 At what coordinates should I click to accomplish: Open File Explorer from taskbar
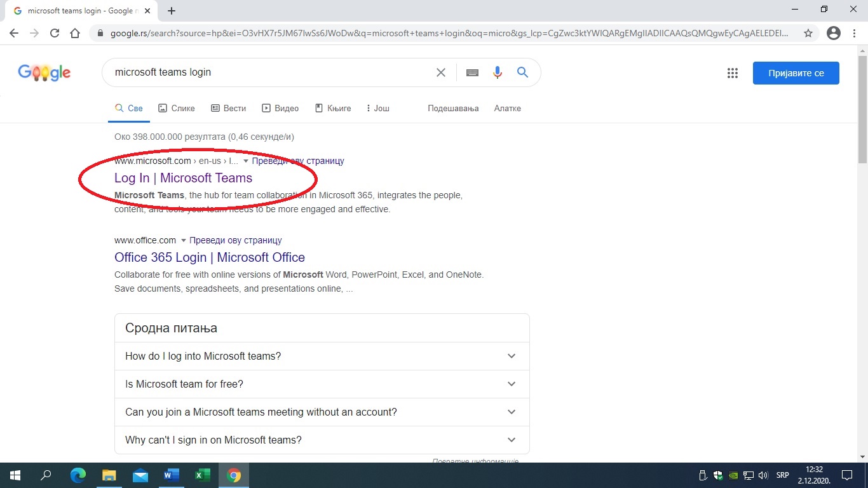[x=109, y=475]
